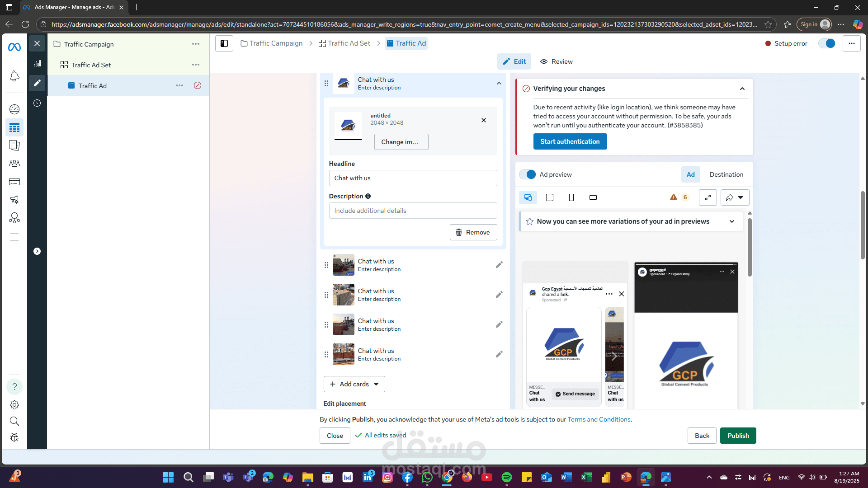Click the Description info icon
Screen dimensions: 868x488
click(x=368, y=196)
